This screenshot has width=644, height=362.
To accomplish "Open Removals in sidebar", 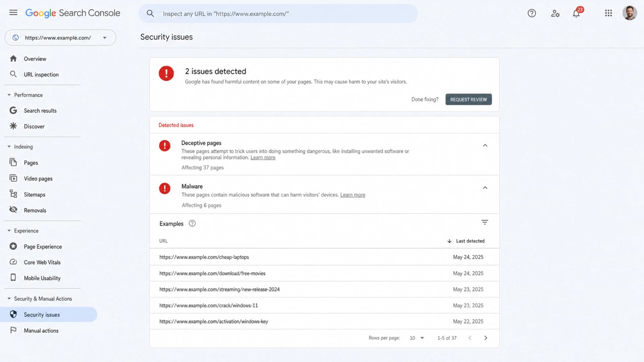I will (x=35, y=210).
